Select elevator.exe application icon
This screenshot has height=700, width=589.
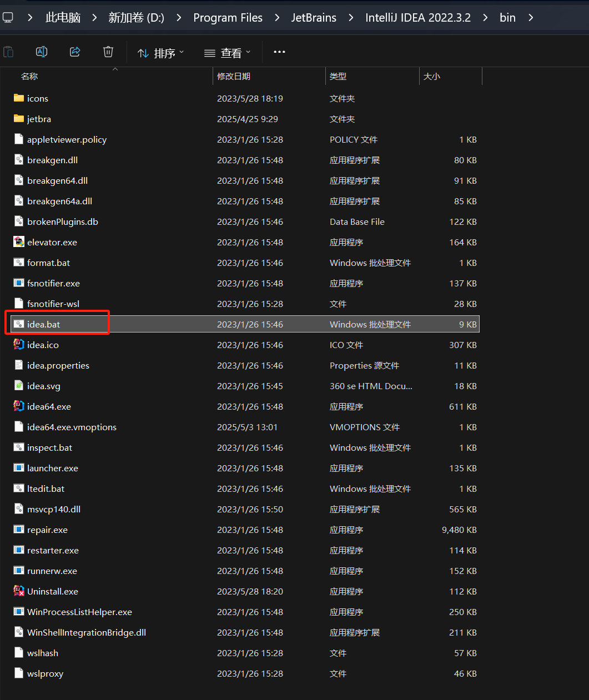[x=19, y=242]
